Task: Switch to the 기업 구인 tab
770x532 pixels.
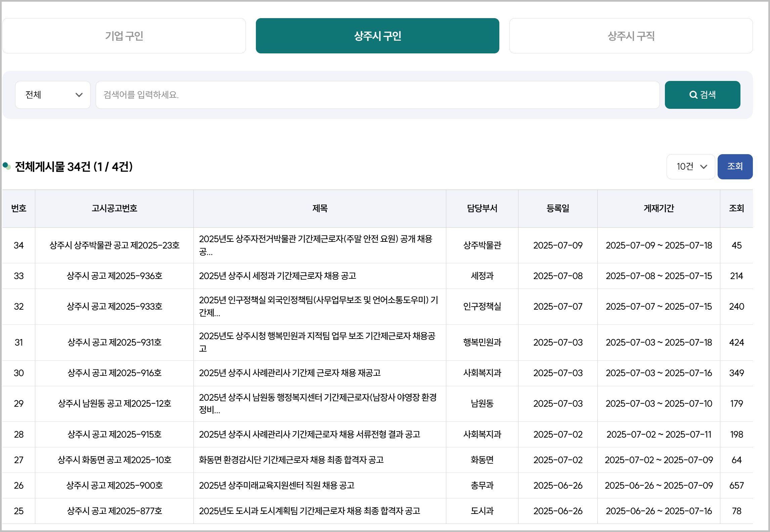Action: [x=124, y=36]
